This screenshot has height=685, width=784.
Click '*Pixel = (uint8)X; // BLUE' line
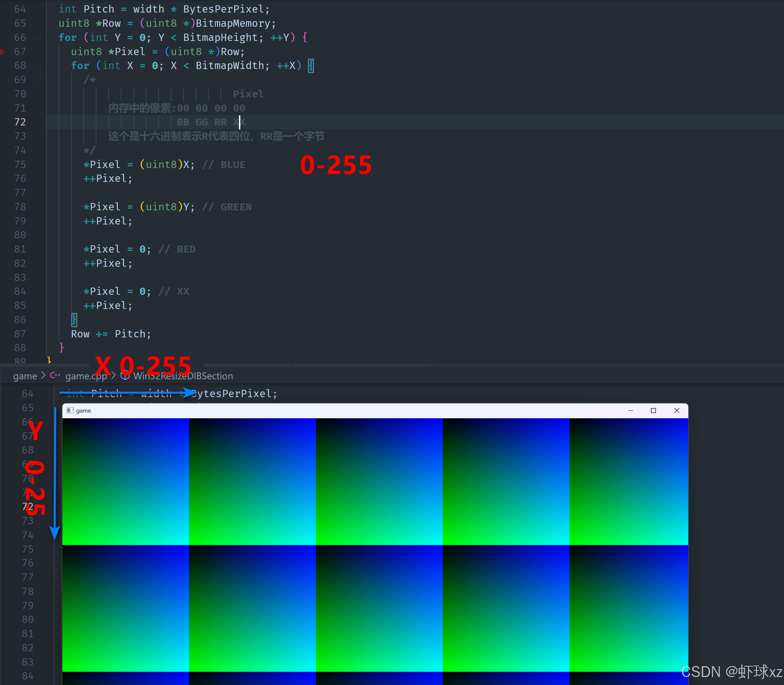click(164, 165)
